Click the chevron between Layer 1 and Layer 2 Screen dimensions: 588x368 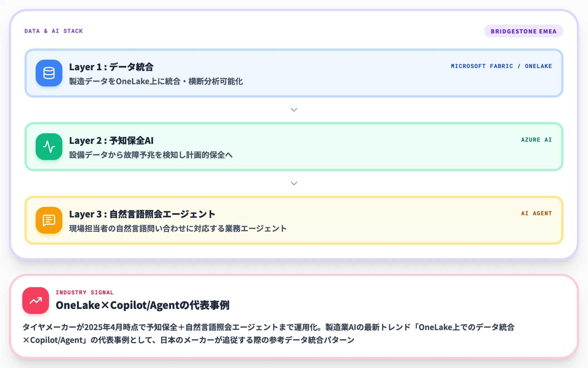(x=294, y=110)
